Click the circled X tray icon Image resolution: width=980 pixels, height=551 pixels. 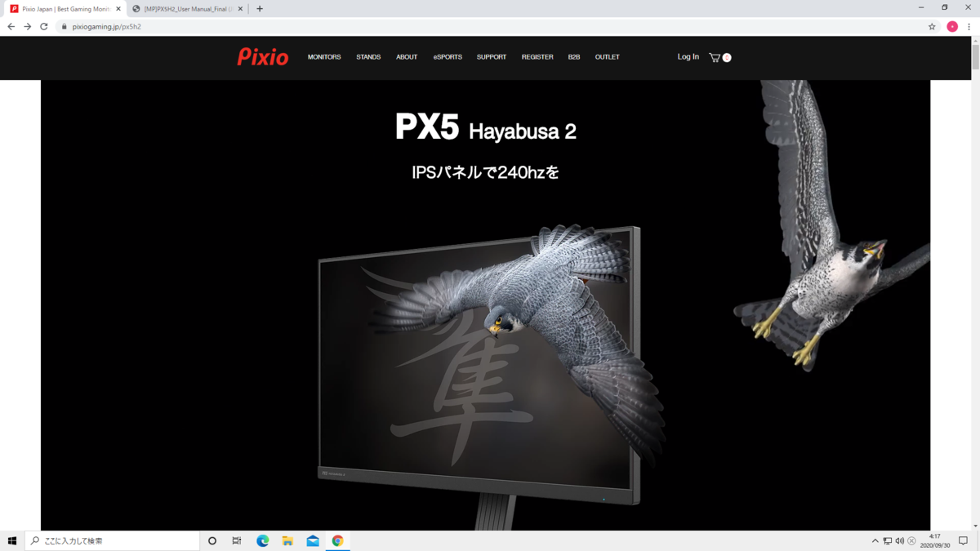(911, 540)
